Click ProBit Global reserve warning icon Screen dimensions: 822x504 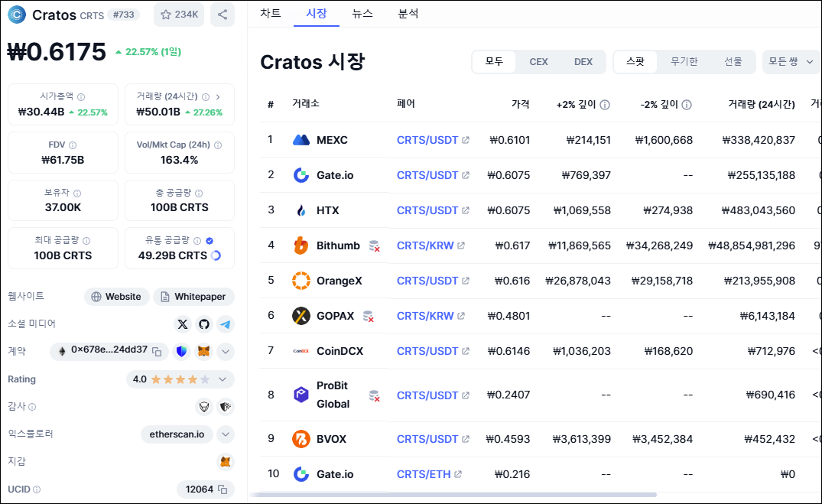point(375,395)
